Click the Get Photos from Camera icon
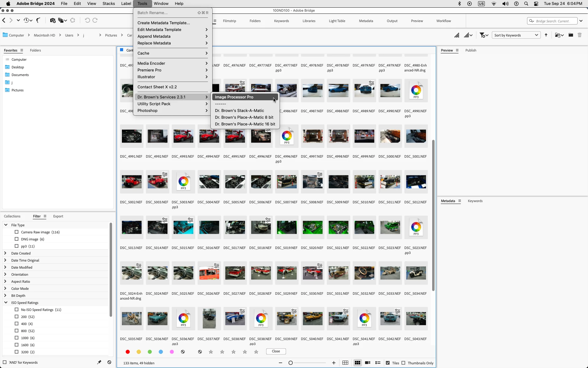This screenshot has height=368, width=588. click(53, 21)
